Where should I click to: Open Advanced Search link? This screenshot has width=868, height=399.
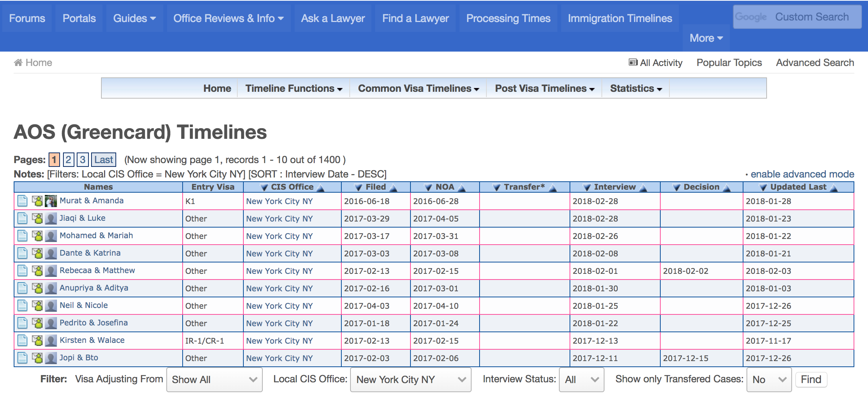click(815, 63)
